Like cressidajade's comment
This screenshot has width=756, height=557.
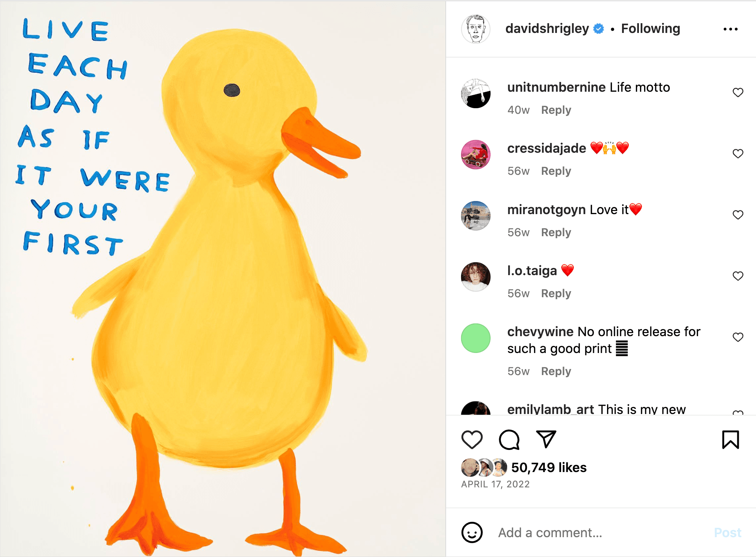738,153
